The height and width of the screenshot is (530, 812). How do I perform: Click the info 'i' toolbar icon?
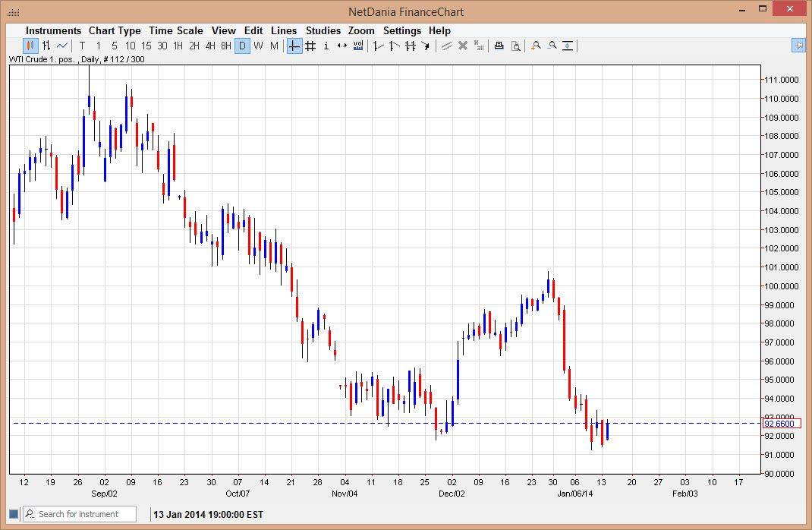pos(326,46)
